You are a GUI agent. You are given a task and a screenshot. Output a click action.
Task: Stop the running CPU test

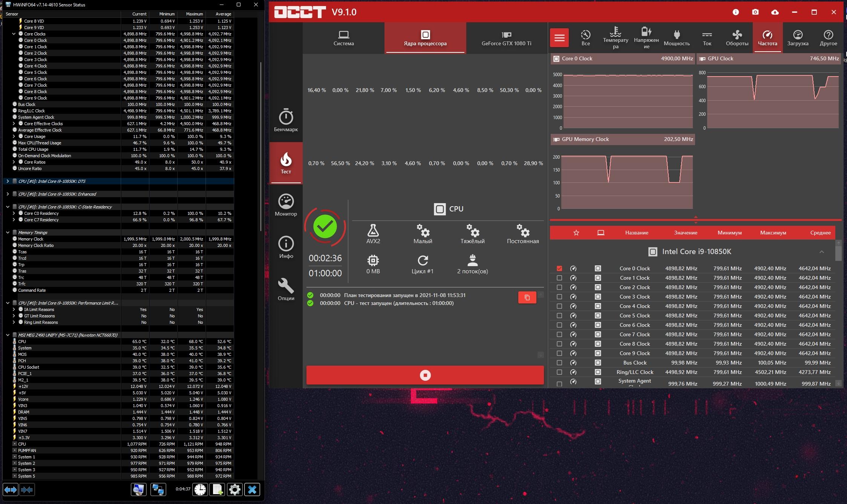point(425,375)
